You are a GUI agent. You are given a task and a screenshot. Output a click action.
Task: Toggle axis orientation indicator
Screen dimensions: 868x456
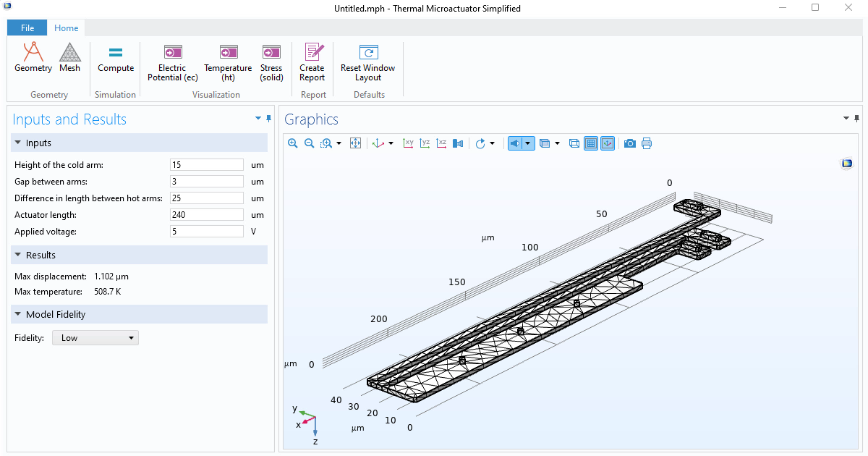(x=608, y=143)
